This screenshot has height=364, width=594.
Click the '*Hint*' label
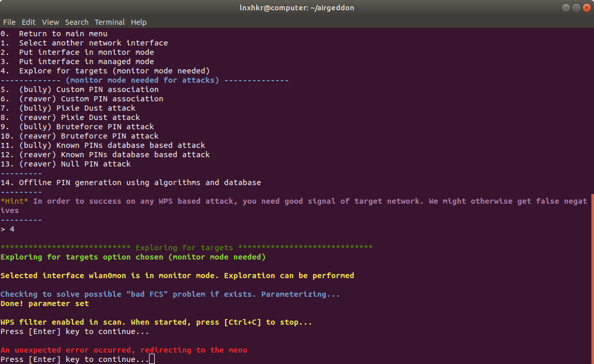[14, 201]
